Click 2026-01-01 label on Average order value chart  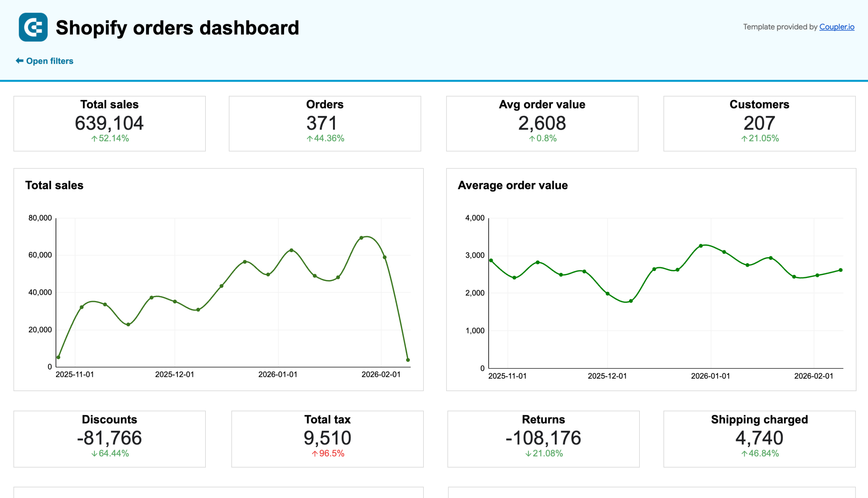click(x=710, y=376)
